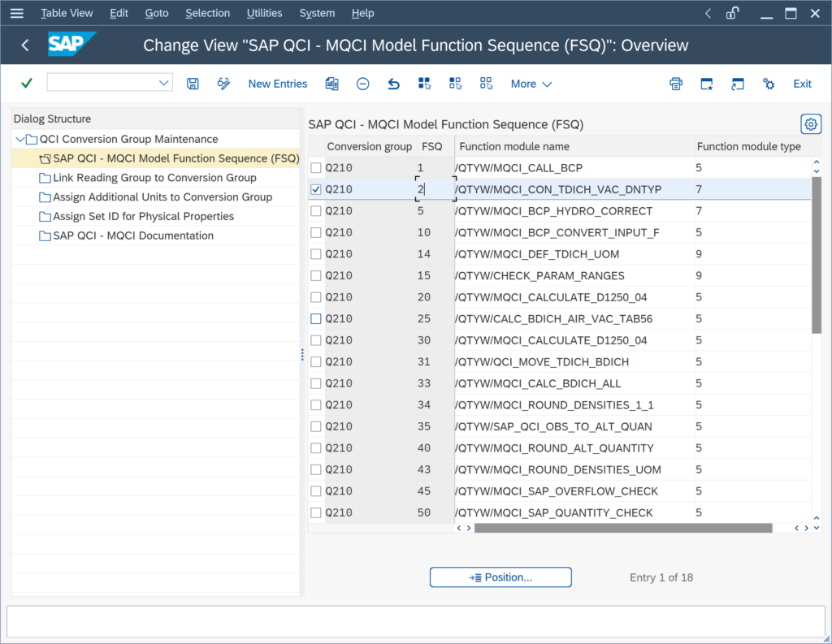This screenshot has width=832, height=644.
Task: Click the FSQ field containing value 2
Action: [x=435, y=189]
